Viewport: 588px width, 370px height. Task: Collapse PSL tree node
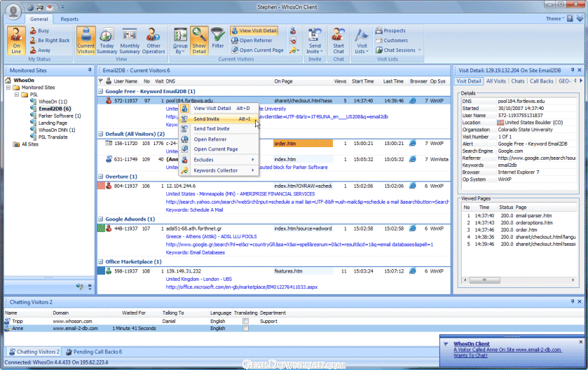(x=17, y=95)
